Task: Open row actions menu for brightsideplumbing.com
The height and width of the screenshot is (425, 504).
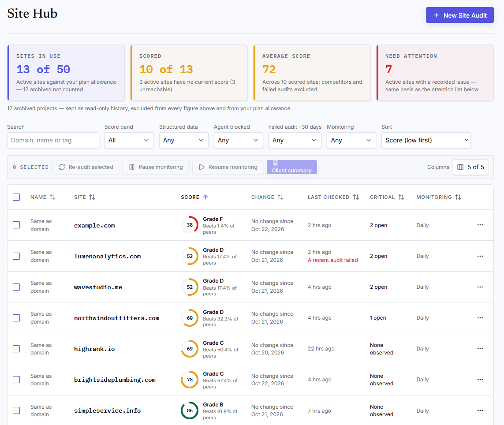Action: tap(480, 380)
